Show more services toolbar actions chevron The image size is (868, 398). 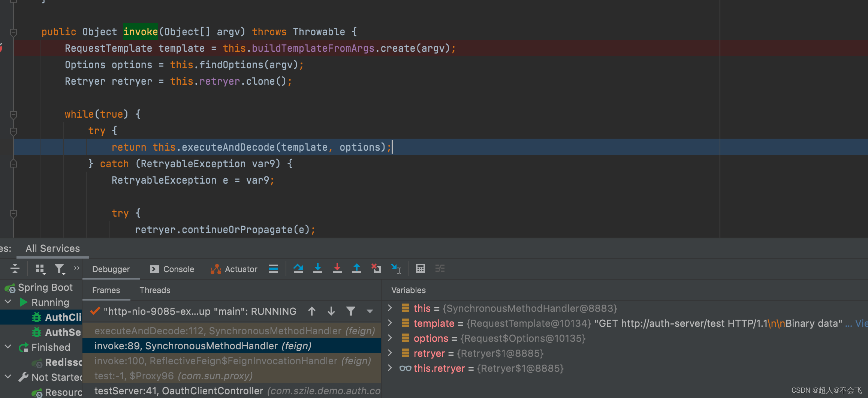coord(77,268)
